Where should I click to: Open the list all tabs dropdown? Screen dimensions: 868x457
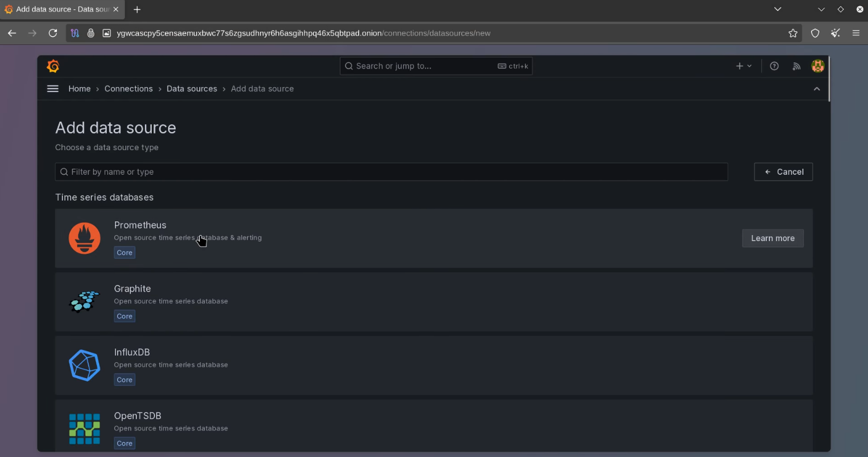[778, 9]
